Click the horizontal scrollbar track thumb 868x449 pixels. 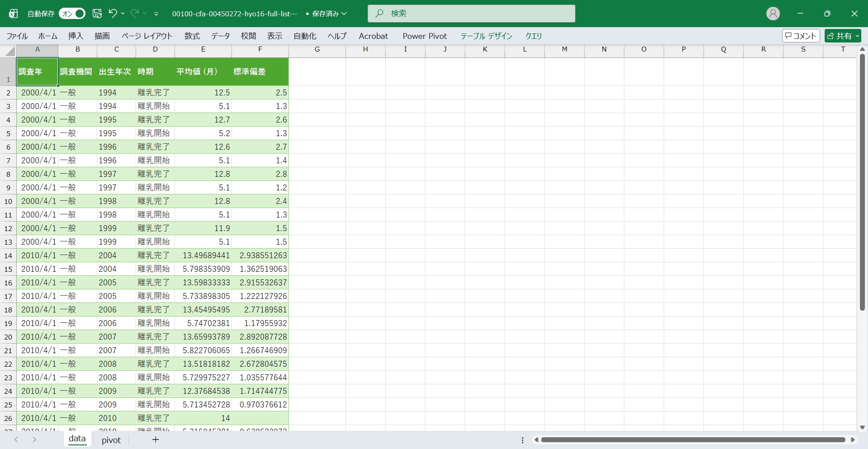[x=693, y=440]
